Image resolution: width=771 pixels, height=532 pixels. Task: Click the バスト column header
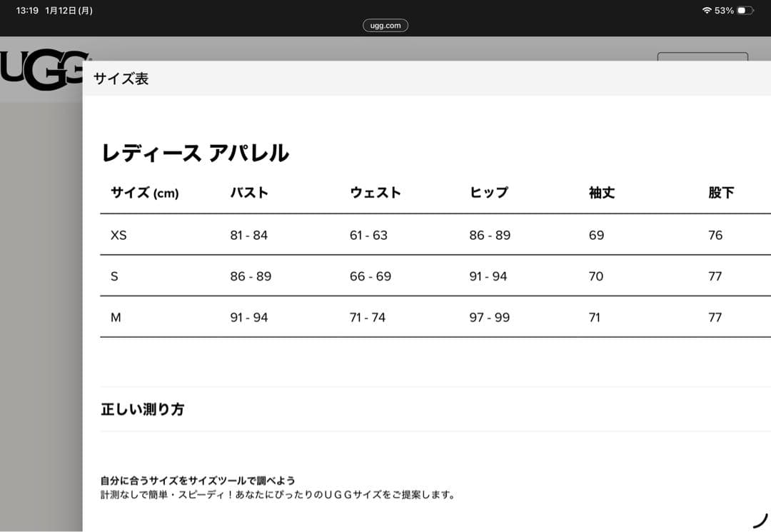coord(248,192)
